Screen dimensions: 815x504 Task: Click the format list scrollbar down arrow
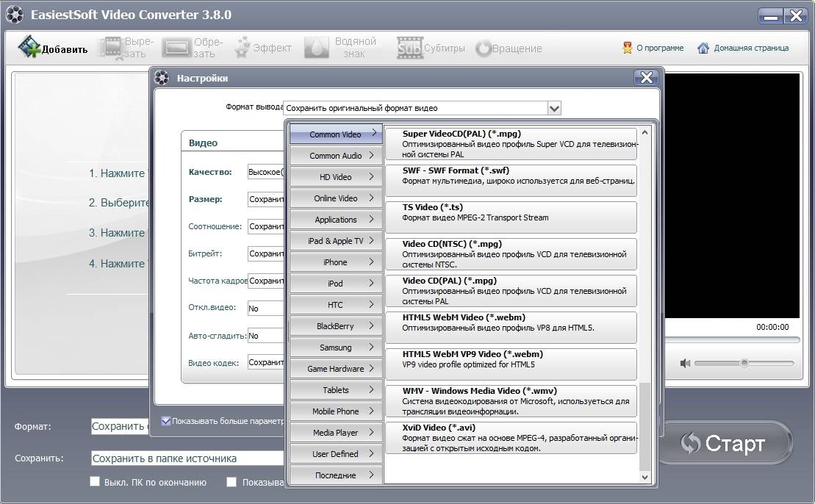[x=645, y=477]
